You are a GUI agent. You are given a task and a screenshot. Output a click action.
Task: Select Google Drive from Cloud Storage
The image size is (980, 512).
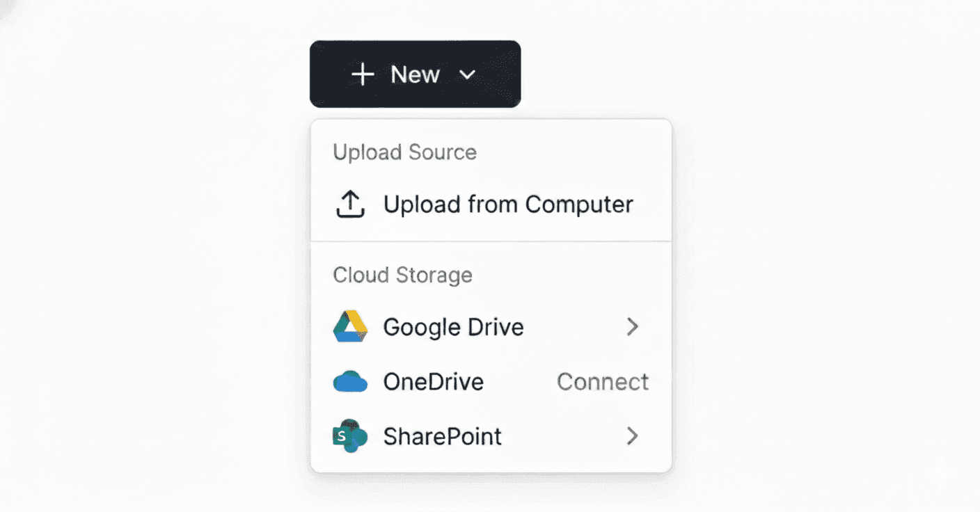453,326
